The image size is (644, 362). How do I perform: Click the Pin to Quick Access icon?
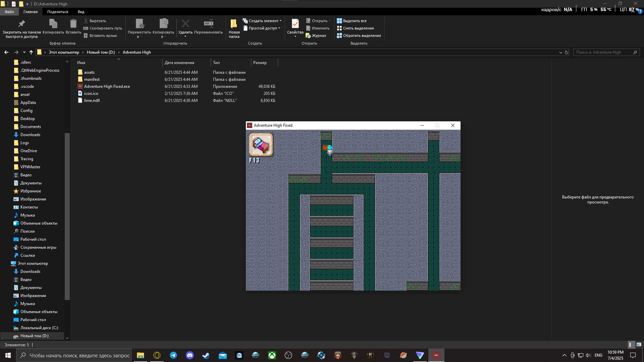point(21,24)
